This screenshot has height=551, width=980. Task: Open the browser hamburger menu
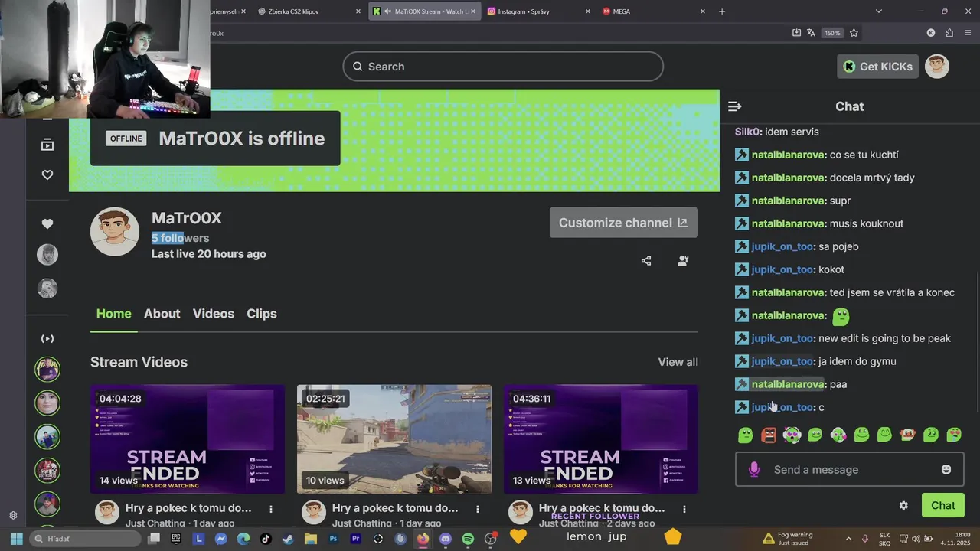tap(968, 33)
